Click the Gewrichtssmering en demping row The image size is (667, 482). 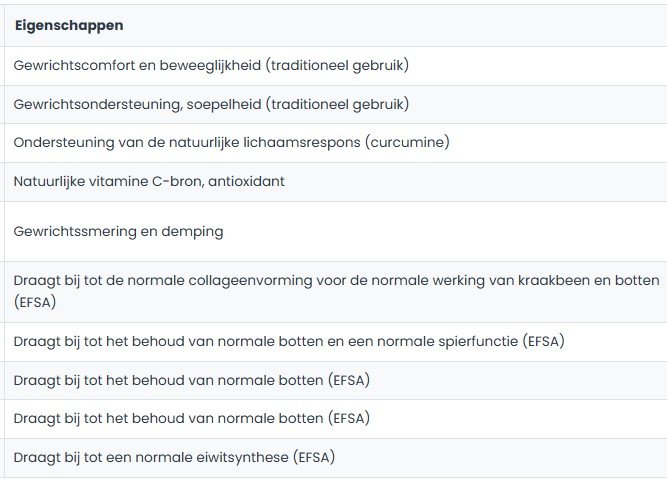click(118, 231)
